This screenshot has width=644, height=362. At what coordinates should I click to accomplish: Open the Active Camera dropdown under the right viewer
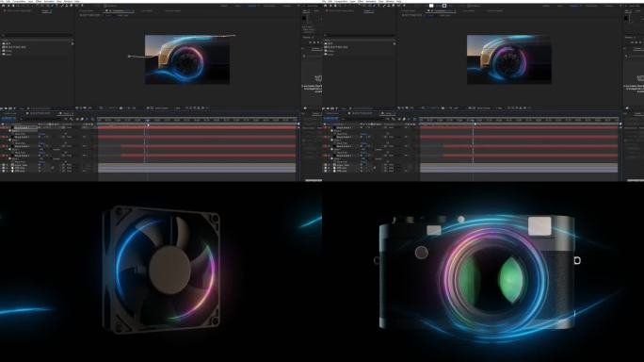coord(483,108)
